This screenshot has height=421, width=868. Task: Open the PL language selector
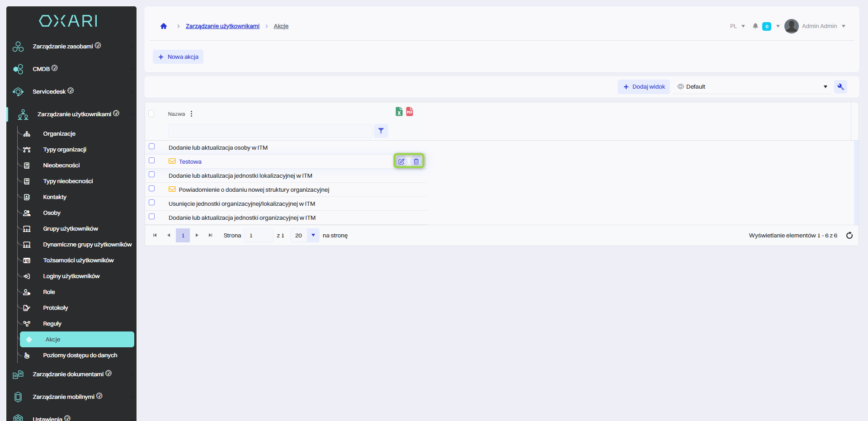coord(737,26)
